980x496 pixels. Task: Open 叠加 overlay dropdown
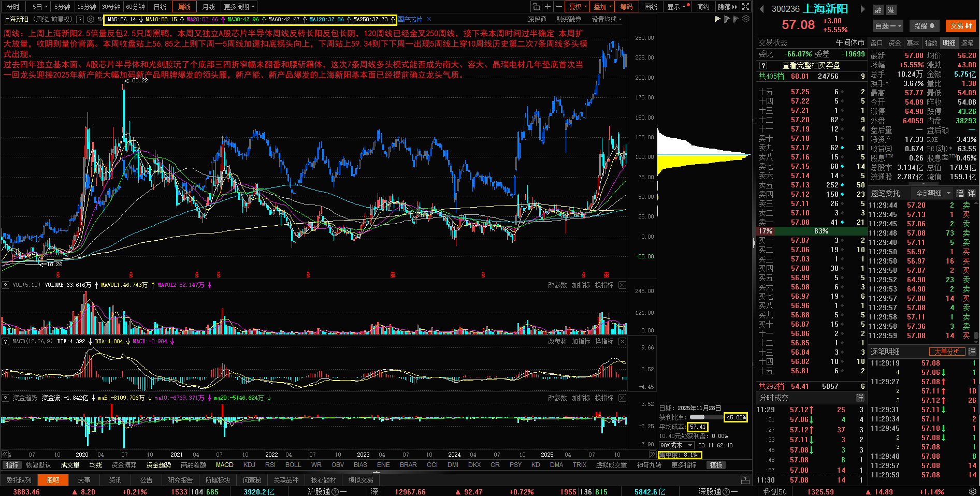tap(602, 7)
